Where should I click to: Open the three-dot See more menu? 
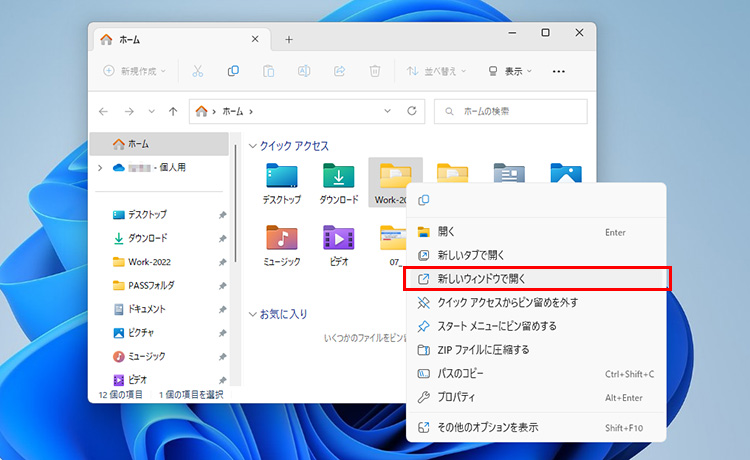558,71
